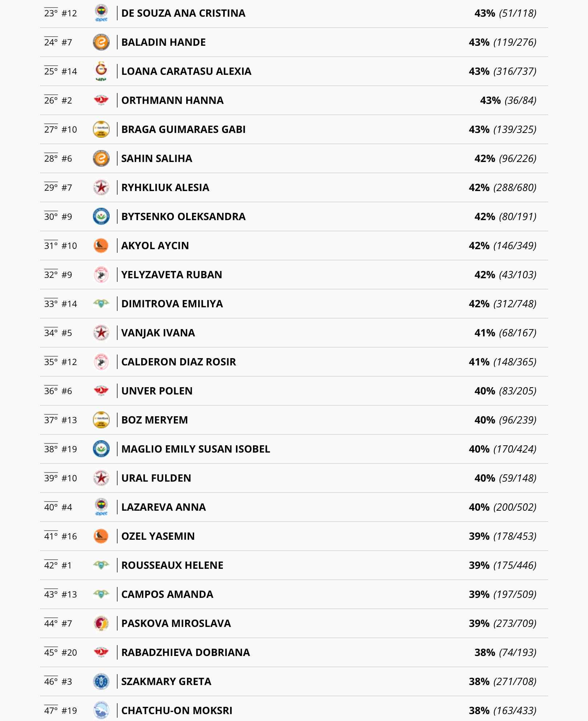Click the green winged logo next to Dimitrova Emiliya
Viewport: 588px width, 721px height.
101,304
